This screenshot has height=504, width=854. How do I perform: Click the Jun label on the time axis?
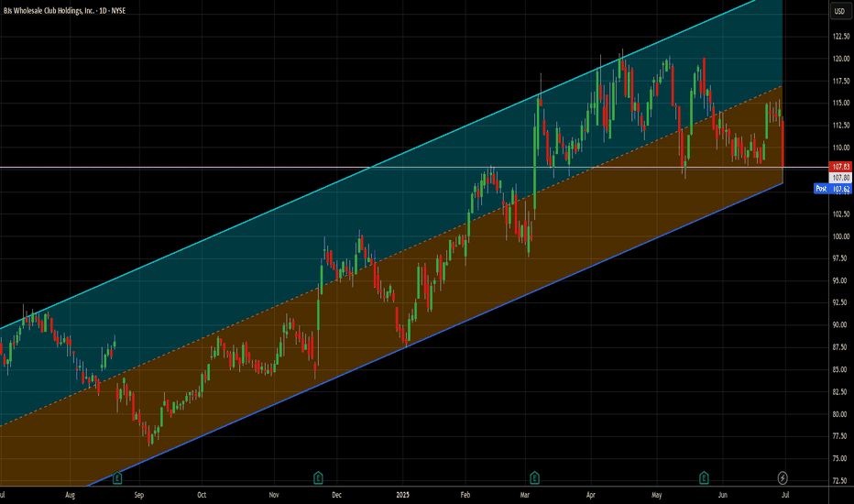pyautogui.click(x=722, y=495)
